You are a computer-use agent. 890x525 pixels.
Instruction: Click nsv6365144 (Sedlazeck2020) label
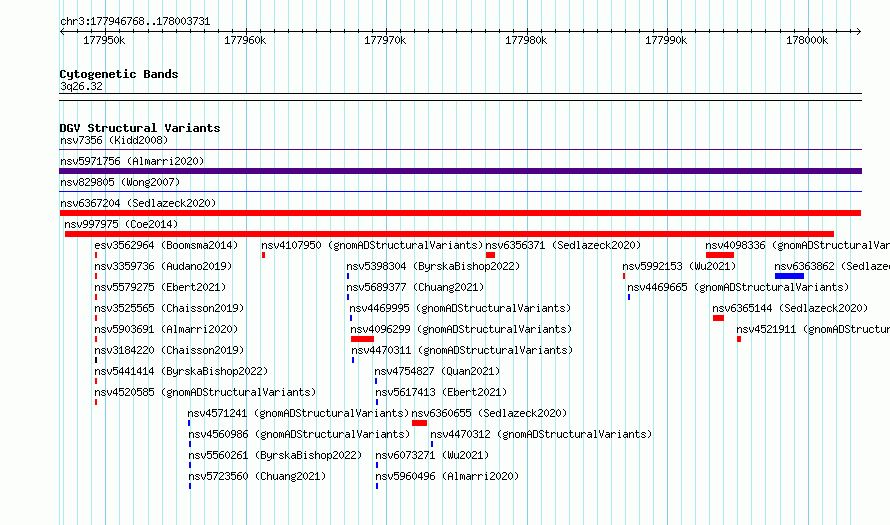tap(790, 308)
